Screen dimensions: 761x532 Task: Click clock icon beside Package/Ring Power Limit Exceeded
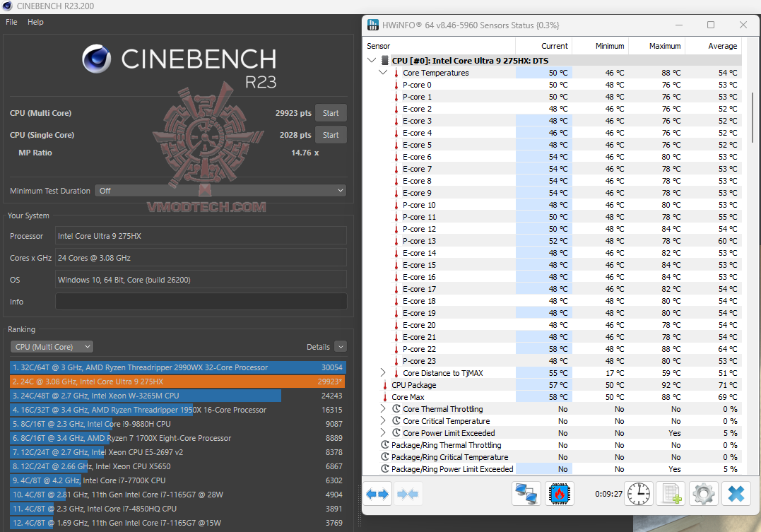click(x=385, y=469)
